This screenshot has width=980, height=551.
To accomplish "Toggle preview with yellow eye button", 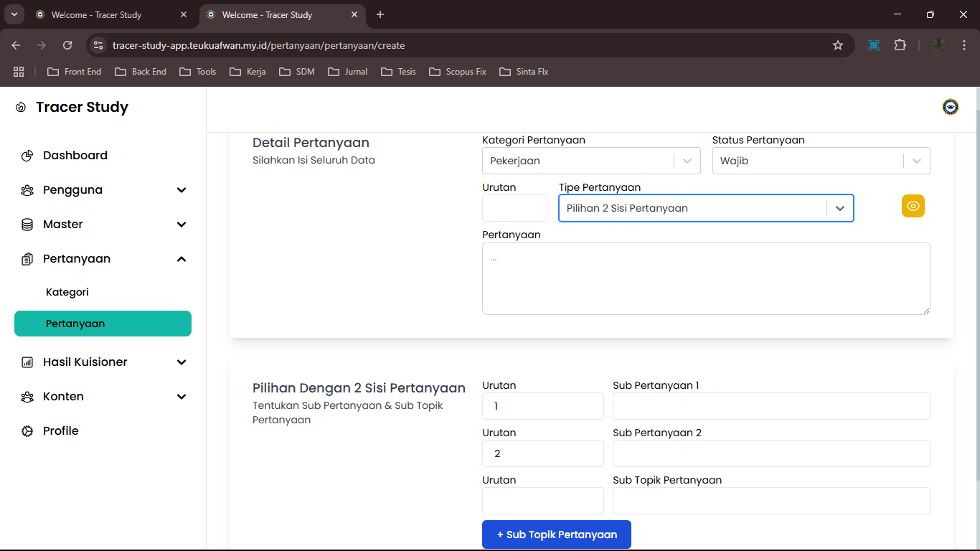I will click(913, 206).
